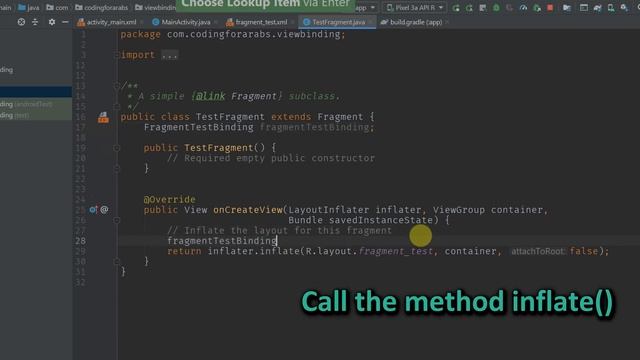Select the (test) package tree item

[x=36, y=116]
